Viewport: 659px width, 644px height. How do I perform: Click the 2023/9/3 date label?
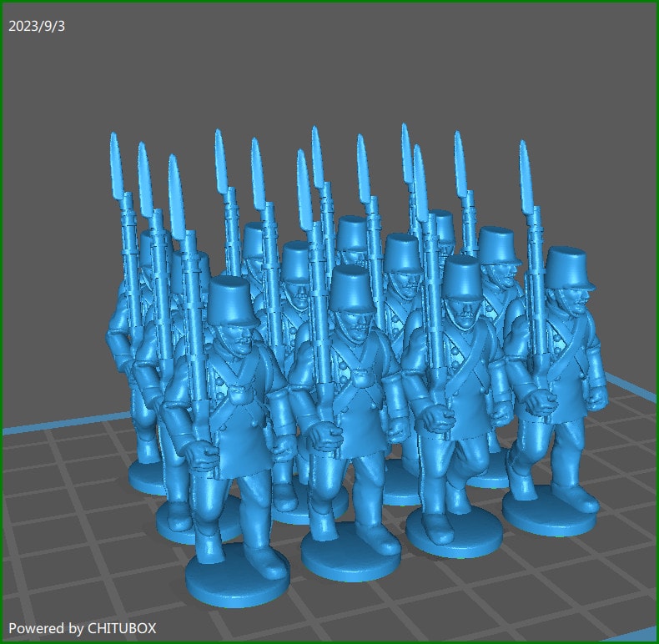pos(37,26)
